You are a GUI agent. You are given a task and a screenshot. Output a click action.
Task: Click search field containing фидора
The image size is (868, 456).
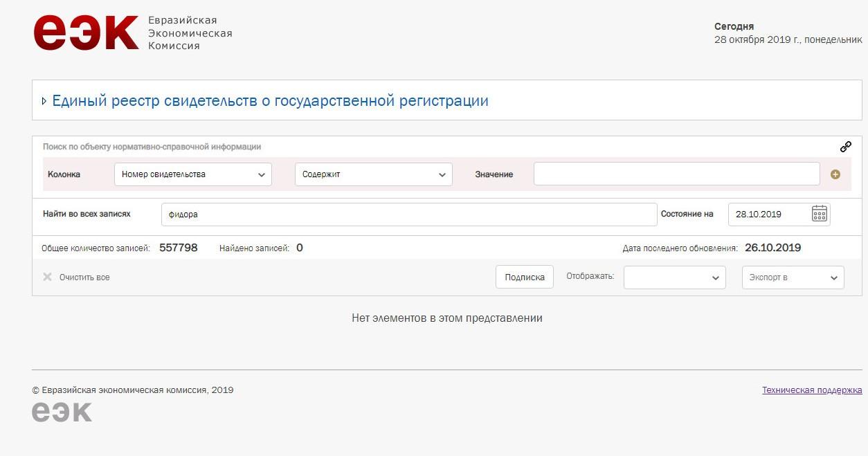[409, 215]
